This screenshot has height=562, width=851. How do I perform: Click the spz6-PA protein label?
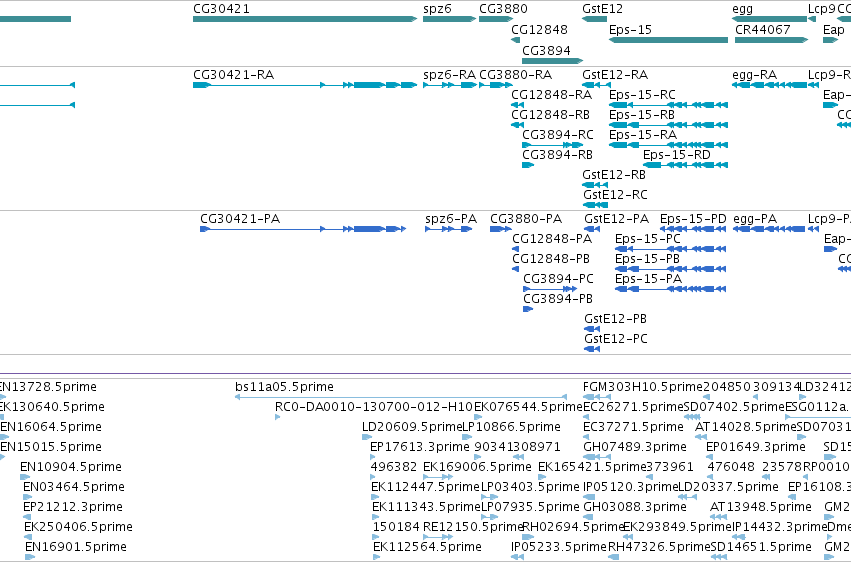click(x=451, y=219)
